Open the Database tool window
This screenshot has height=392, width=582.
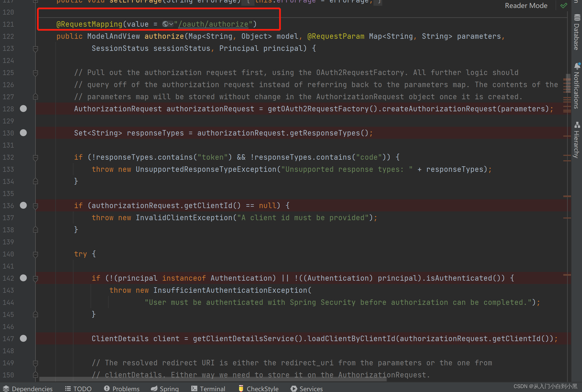(x=577, y=32)
